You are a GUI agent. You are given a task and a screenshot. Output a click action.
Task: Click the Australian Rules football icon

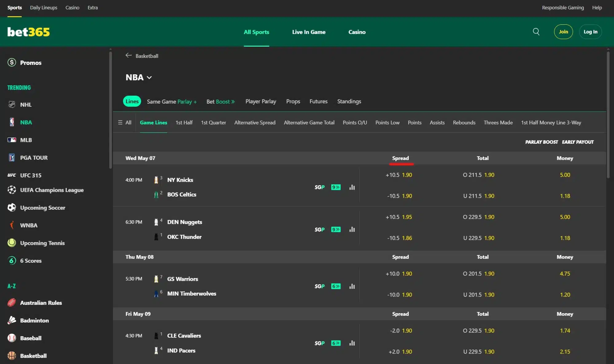coord(12,303)
